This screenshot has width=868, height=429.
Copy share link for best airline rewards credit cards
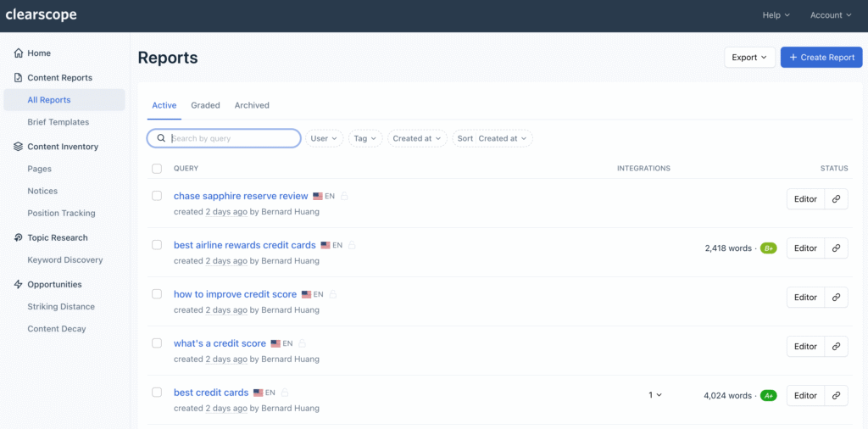836,248
